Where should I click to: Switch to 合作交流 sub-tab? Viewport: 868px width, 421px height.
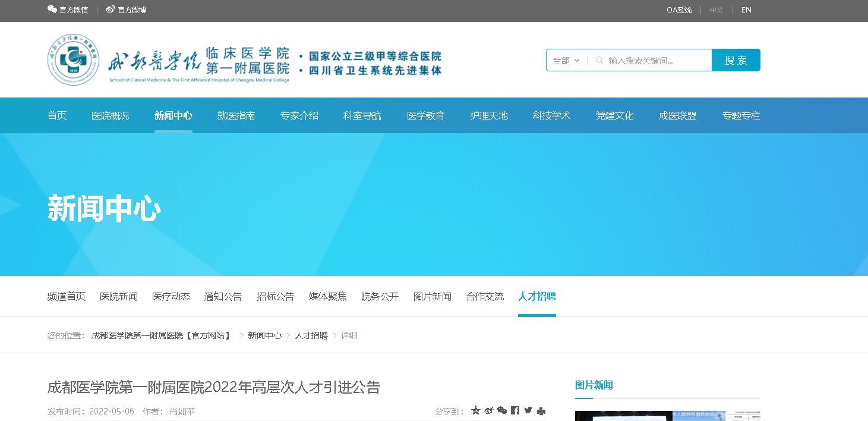[x=485, y=296]
